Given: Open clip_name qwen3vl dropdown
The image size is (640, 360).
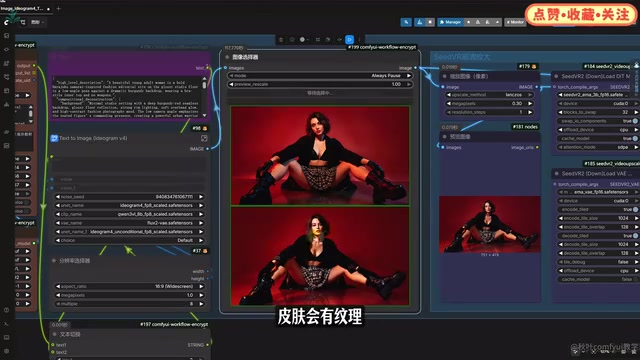Looking at the screenshot, I should coord(129,214).
